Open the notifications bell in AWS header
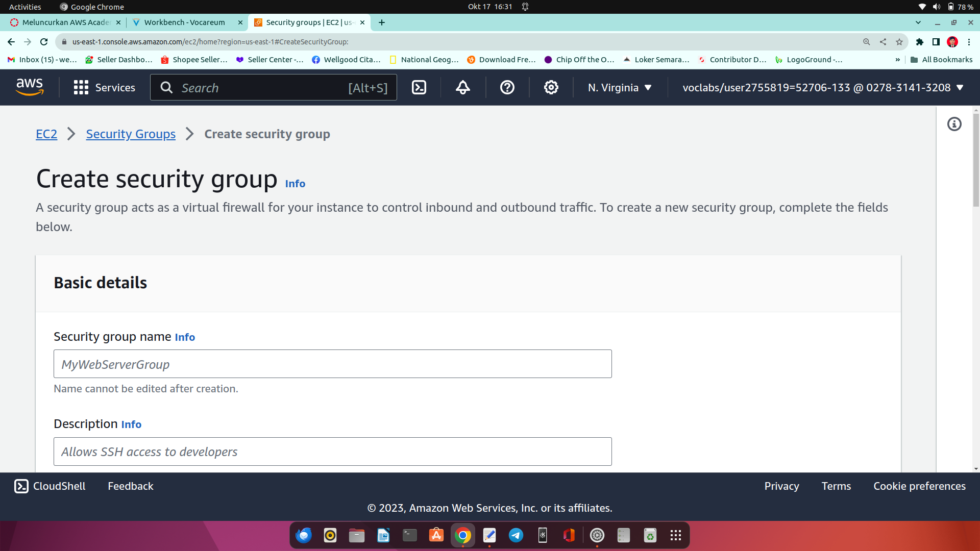980x551 pixels. (462, 88)
